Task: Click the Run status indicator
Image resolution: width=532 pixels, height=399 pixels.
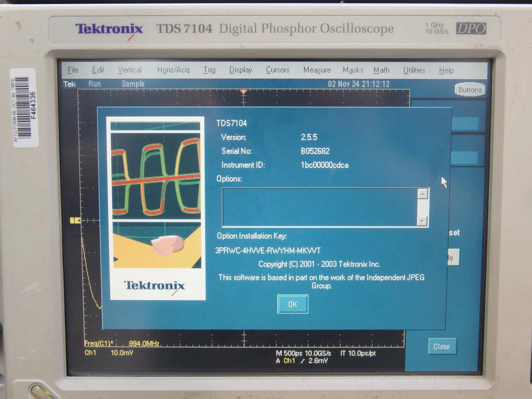Action: coord(94,83)
